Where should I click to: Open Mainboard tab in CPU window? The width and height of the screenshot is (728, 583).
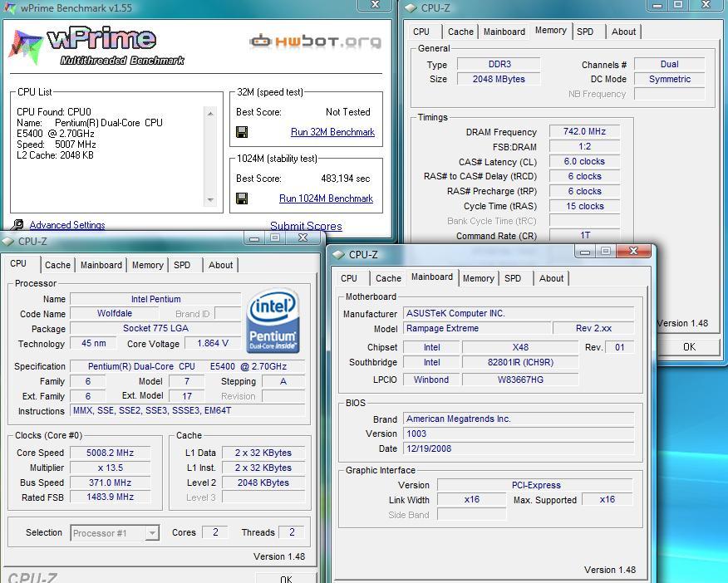(101, 265)
